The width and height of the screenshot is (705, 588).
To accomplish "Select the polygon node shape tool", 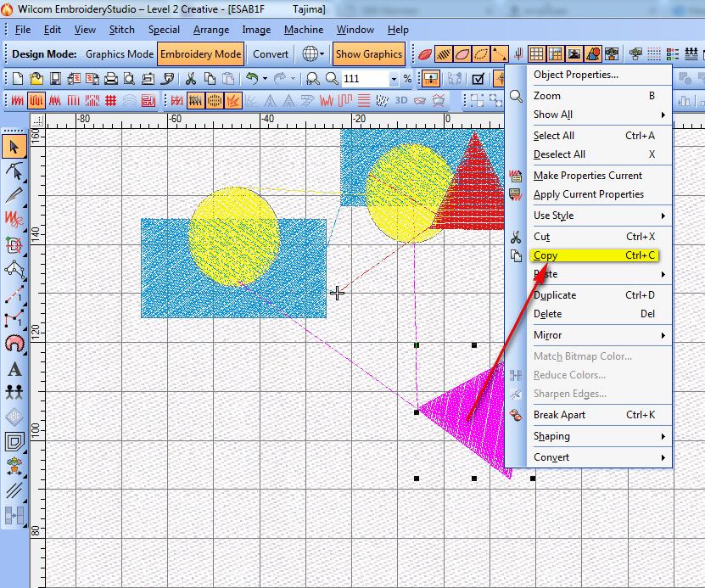I will point(14,269).
